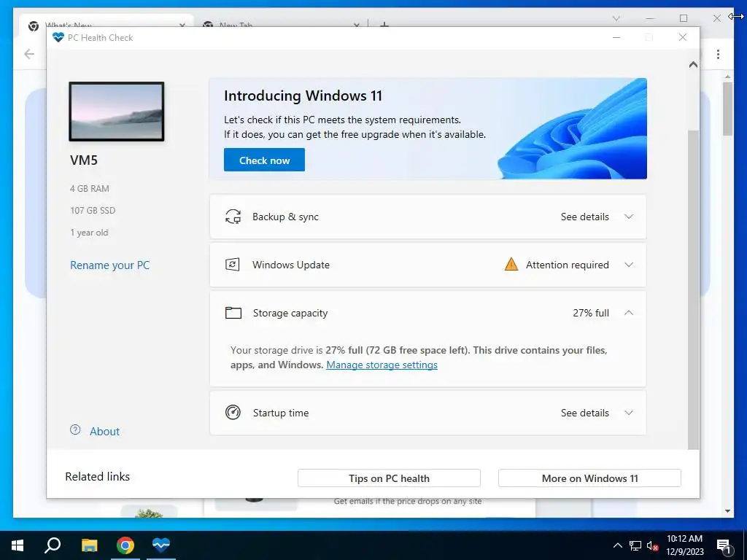Collapse the Storage capacity section chevron
The height and width of the screenshot is (560, 747).
(x=629, y=313)
